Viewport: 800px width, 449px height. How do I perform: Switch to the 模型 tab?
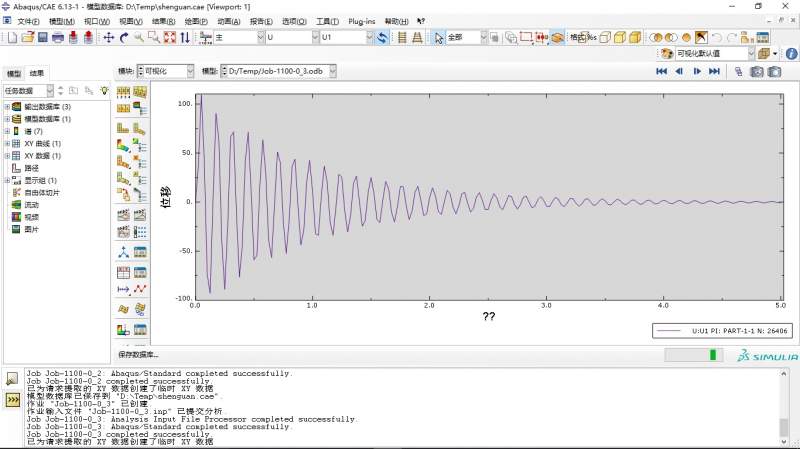point(13,73)
